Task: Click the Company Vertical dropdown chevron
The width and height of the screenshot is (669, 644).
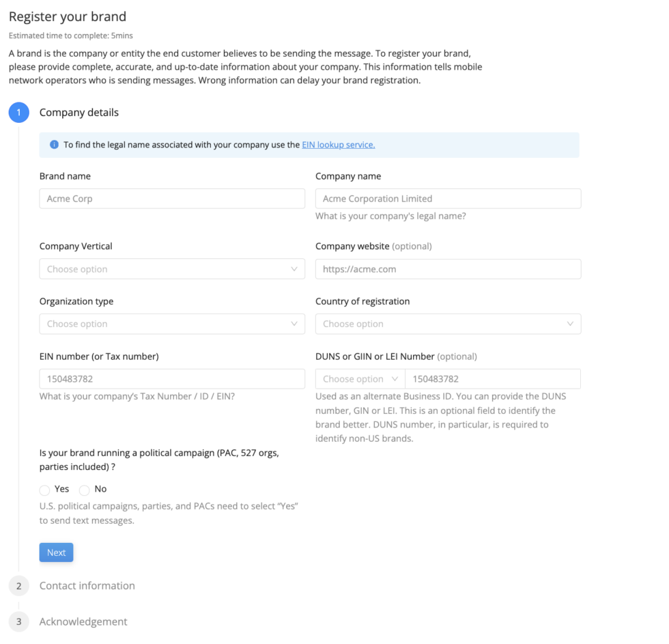Action: [x=296, y=268]
